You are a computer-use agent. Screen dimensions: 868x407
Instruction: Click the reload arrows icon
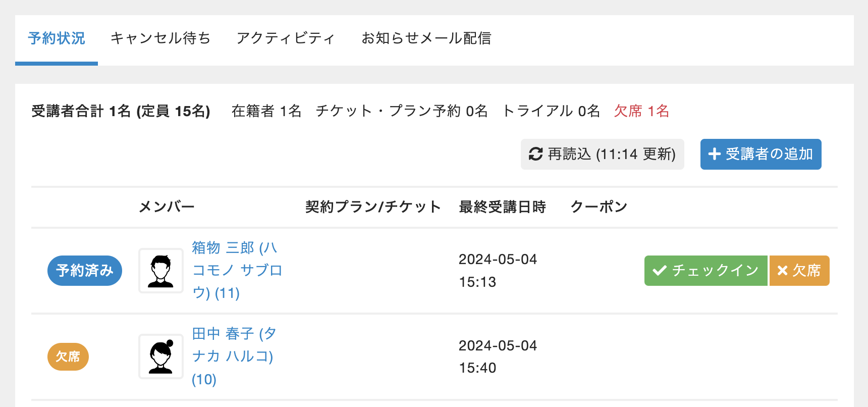click(535, 154)
